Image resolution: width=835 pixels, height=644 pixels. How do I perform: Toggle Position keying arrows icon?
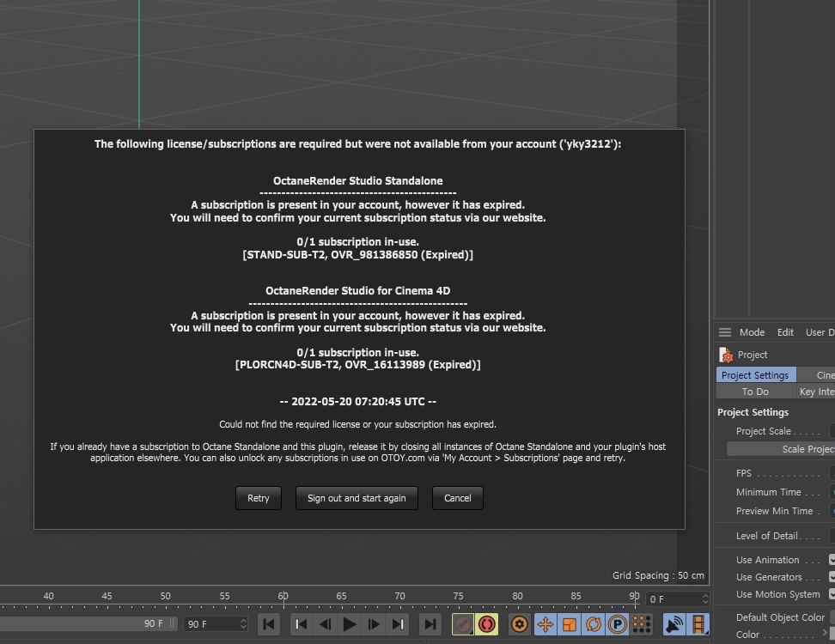pyautogui.click(x=545, y=624)
